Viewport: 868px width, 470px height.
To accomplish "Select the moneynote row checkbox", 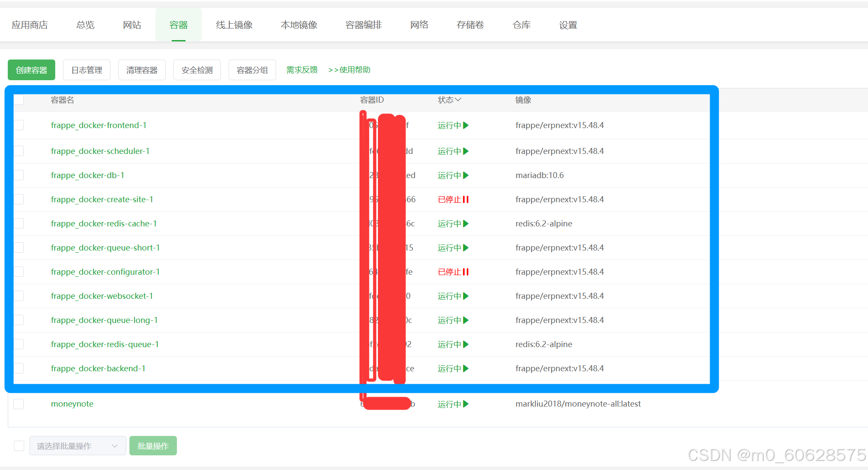I will point(19,404).
